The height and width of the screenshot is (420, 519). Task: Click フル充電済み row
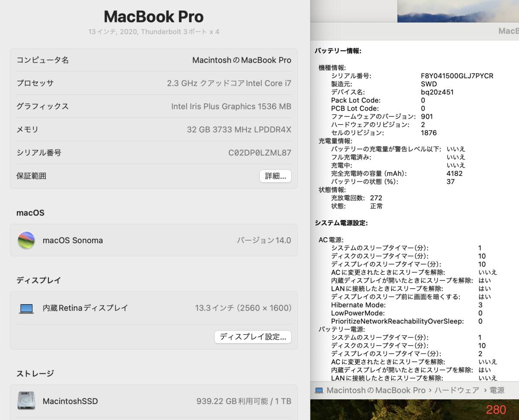(398, 157)
